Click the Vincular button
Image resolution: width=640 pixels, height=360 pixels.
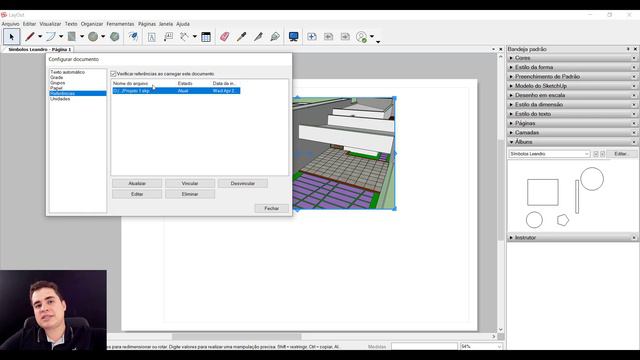pyautogui.click(x=190, y=184)
